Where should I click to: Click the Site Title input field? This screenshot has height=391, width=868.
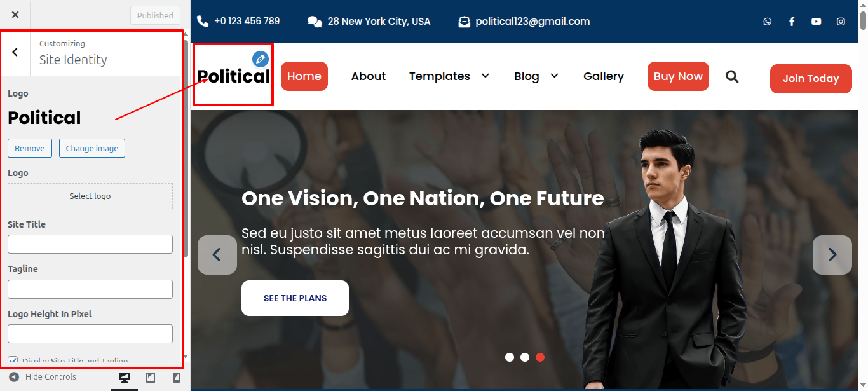click(x=90, y=244)
